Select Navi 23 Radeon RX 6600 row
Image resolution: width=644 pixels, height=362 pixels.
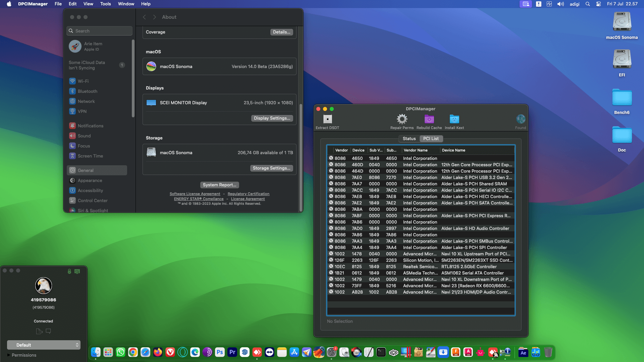point(421,286)
